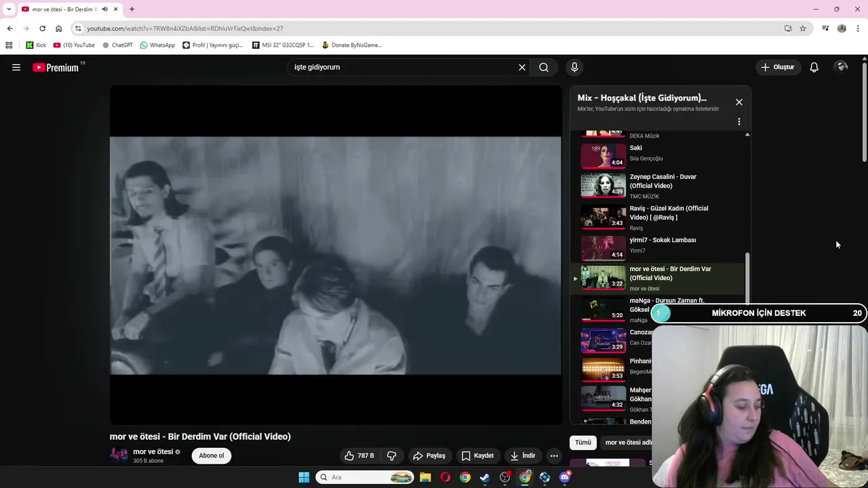Click the playlist panel scrollbar
This screenshot has height=488, width=868.
tap(747, 278)
